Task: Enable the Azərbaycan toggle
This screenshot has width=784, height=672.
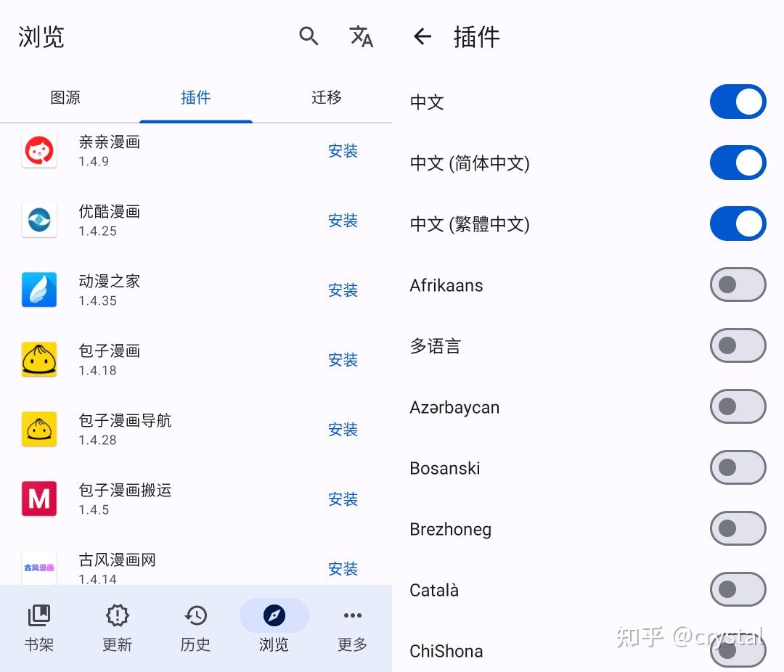Action: coord(738,406)
